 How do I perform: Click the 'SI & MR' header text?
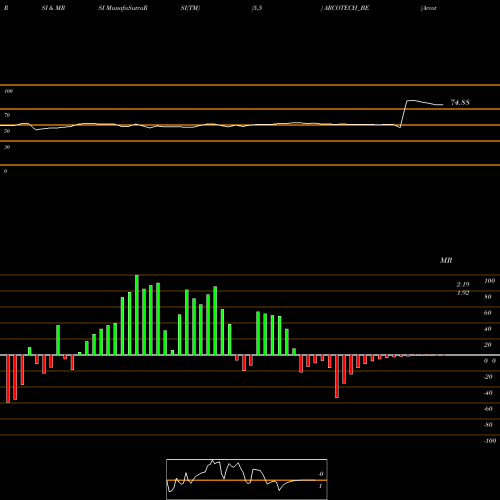(53, 8)
